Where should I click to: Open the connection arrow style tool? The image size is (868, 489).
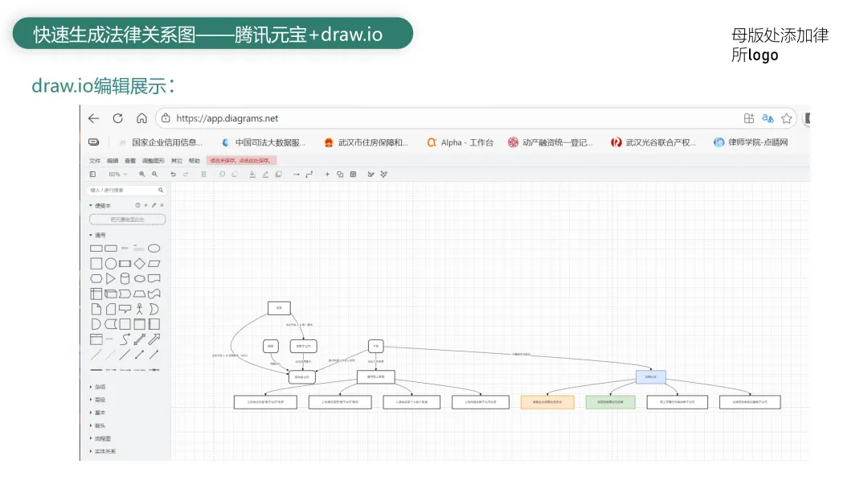pos(296,175)
